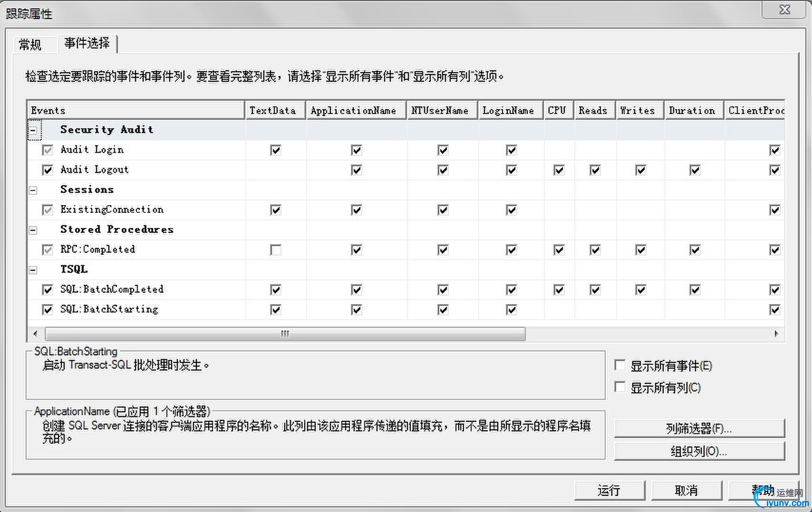Select the Audit Login row label
Screen dimensions: 812x512
[x=92, y=150]
